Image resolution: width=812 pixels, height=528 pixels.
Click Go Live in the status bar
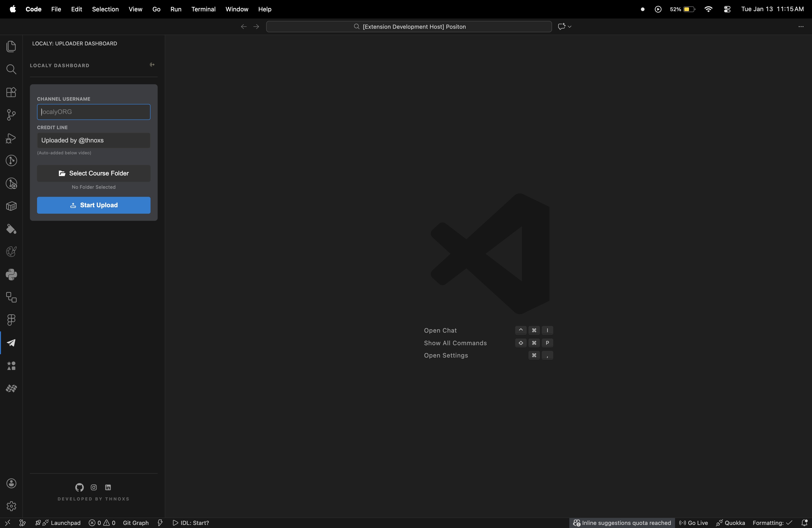click(x=693, y=523)
